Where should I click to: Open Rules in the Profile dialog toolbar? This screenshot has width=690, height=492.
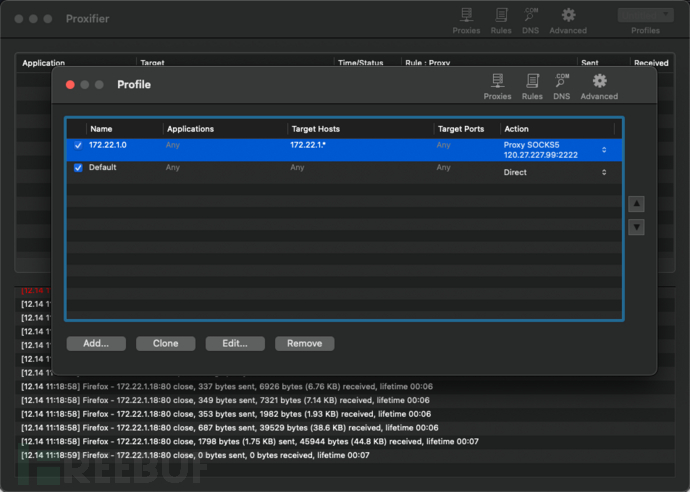point(532,87)
